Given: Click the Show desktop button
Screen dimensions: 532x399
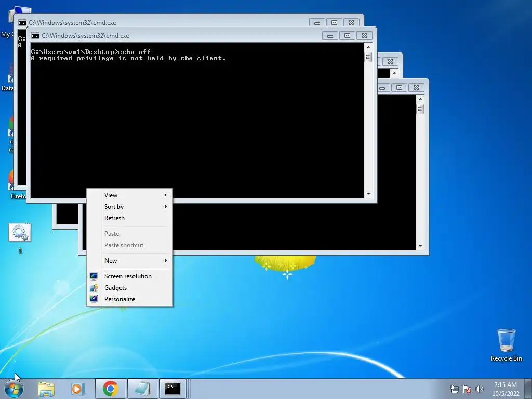Looking at the screenshot, I should coord(528,389).
